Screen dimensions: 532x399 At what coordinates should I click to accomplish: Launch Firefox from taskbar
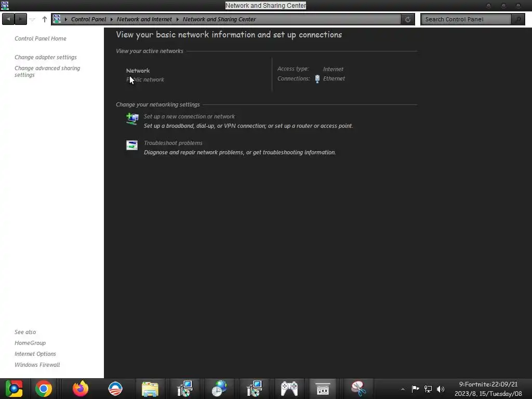tap(81, 389)
